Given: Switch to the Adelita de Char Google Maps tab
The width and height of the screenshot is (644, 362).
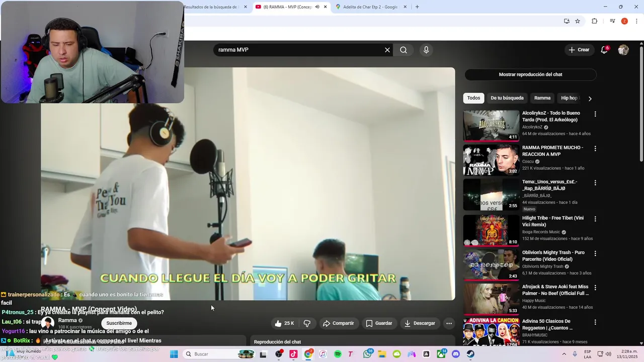Looking at the screenshot, I should (x=371, y=7).
